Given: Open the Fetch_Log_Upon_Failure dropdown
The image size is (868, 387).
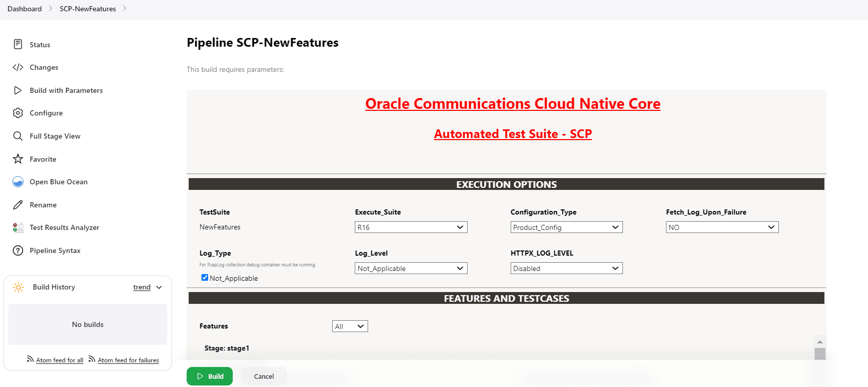Looking at the screenshot, I should coord(722,227).
